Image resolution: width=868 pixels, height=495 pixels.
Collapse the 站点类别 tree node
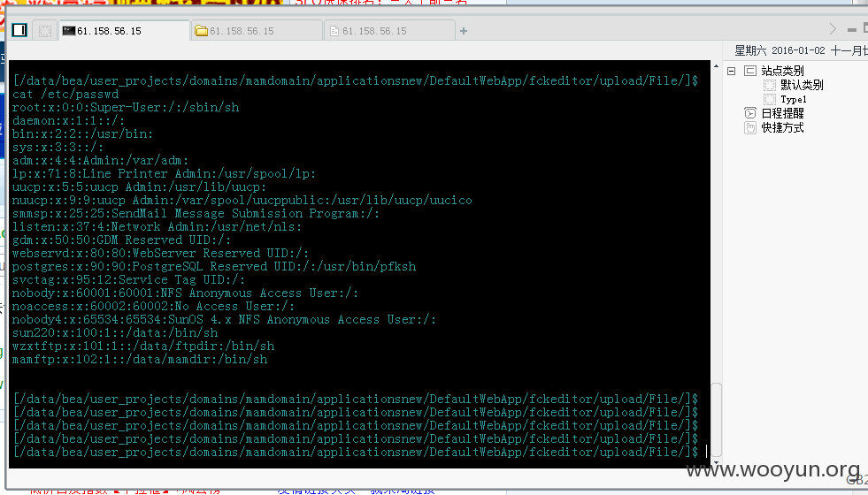point(731,71)
